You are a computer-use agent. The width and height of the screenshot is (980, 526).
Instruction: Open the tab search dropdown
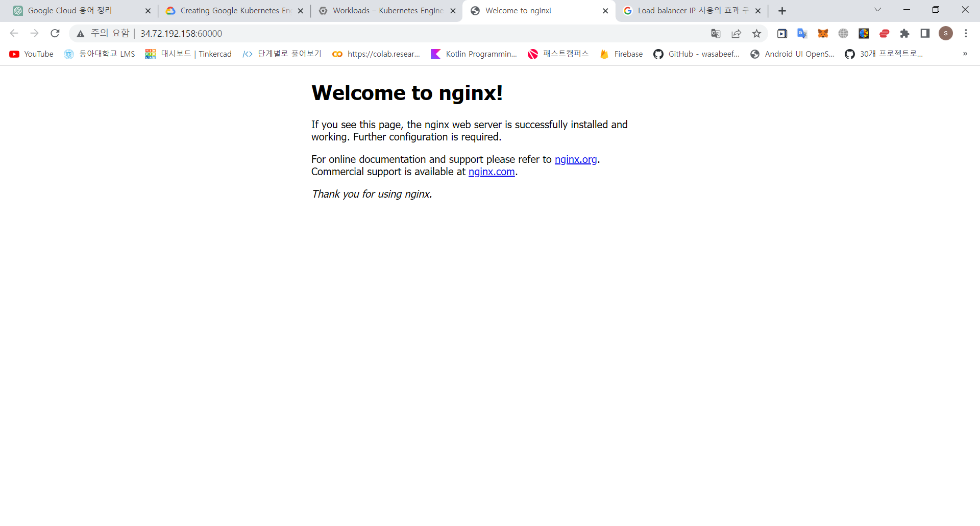pyautogui.click(x=877, y=10)
